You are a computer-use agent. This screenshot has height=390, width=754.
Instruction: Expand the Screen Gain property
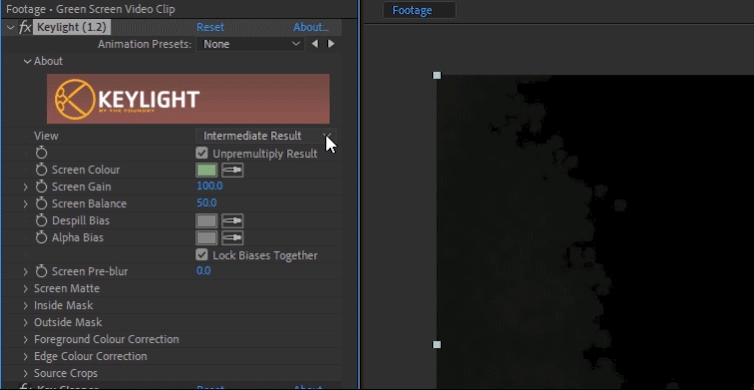[25, 187]
